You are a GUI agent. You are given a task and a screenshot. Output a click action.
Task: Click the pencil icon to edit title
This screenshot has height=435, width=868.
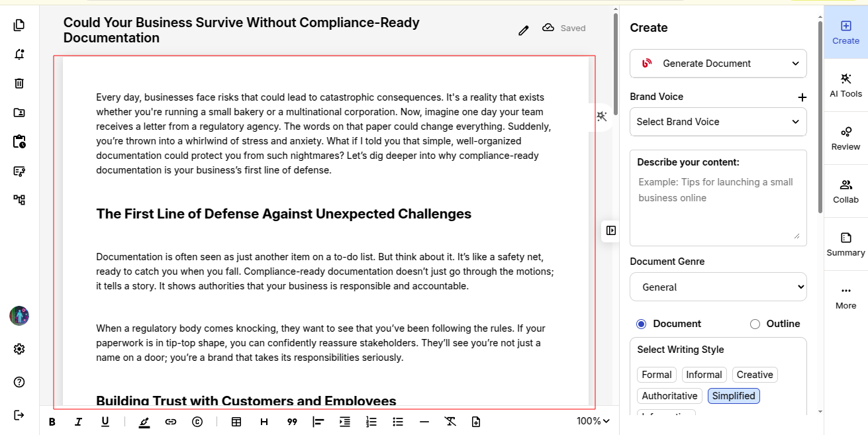524,30
